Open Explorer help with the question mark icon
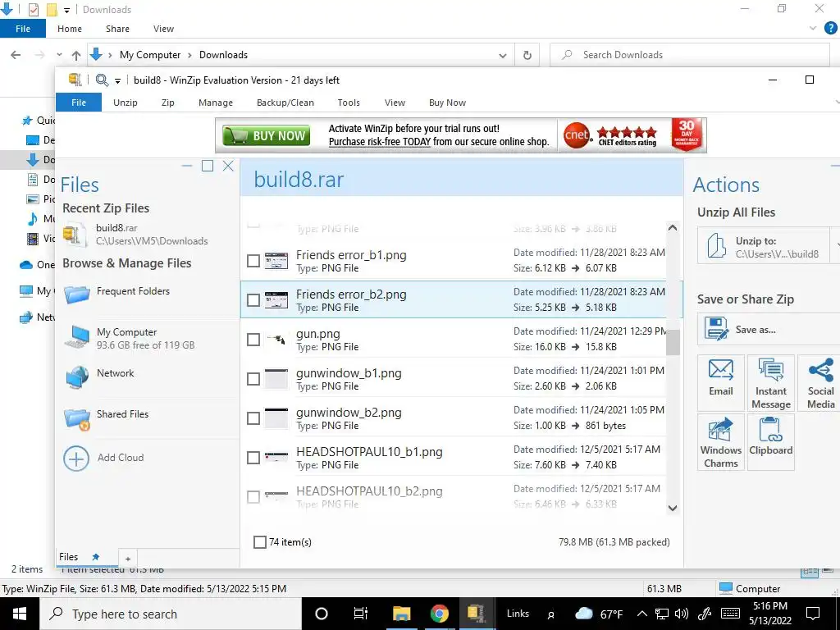The image size is (840, 630). (x=830, y=29)
